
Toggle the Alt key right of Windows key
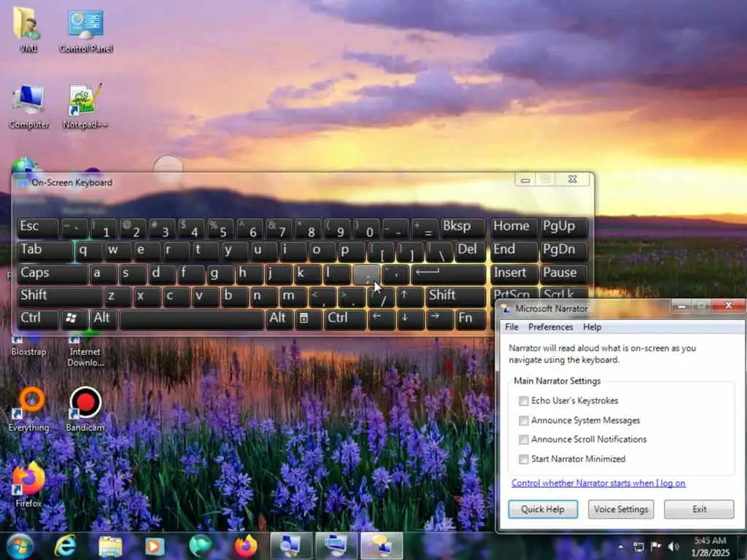[x=104, y=319]
